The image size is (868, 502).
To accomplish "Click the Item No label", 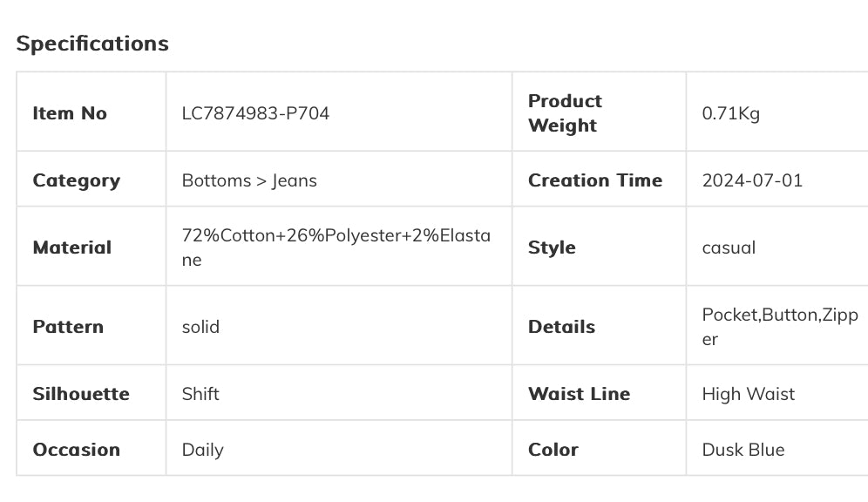I will point(70,113).
